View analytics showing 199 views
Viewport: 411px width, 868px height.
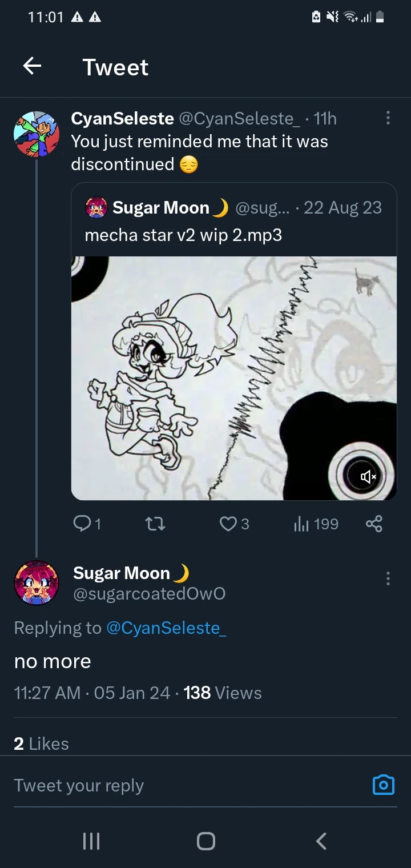[316, 524]
